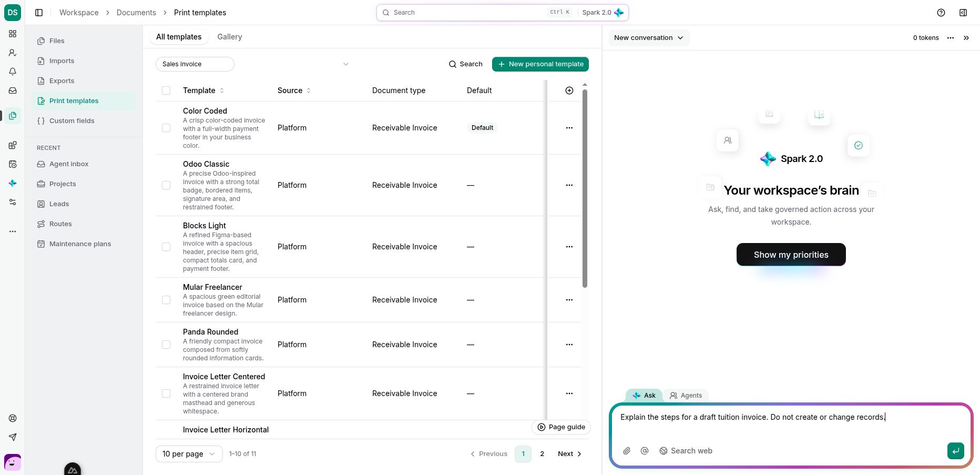
Task: Go to the Next page
Action: [570, 454]
